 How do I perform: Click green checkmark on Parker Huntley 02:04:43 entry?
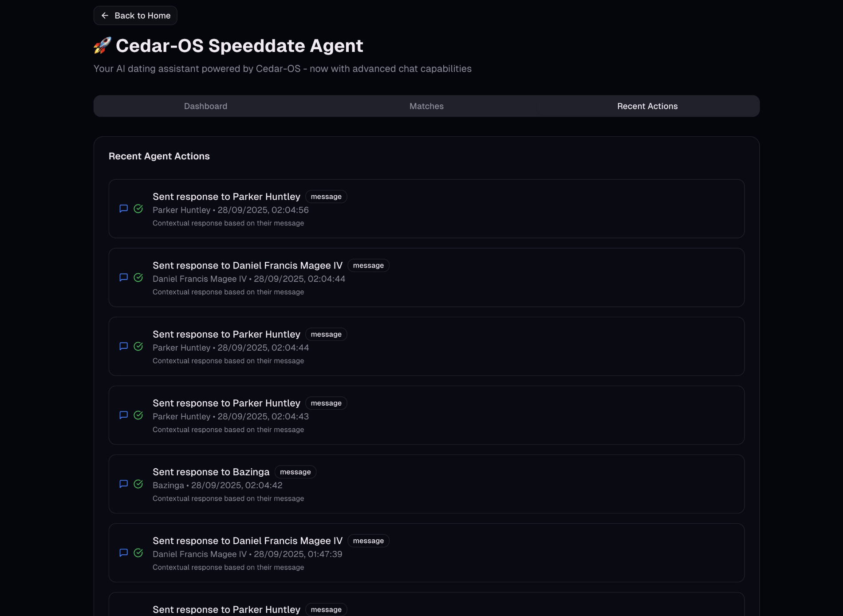coord(138,415)
